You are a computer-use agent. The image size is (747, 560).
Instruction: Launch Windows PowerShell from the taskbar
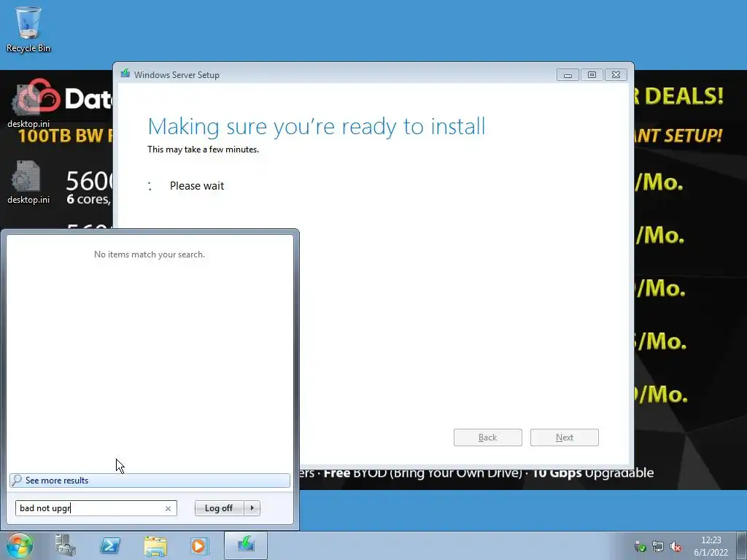(109, 545)
